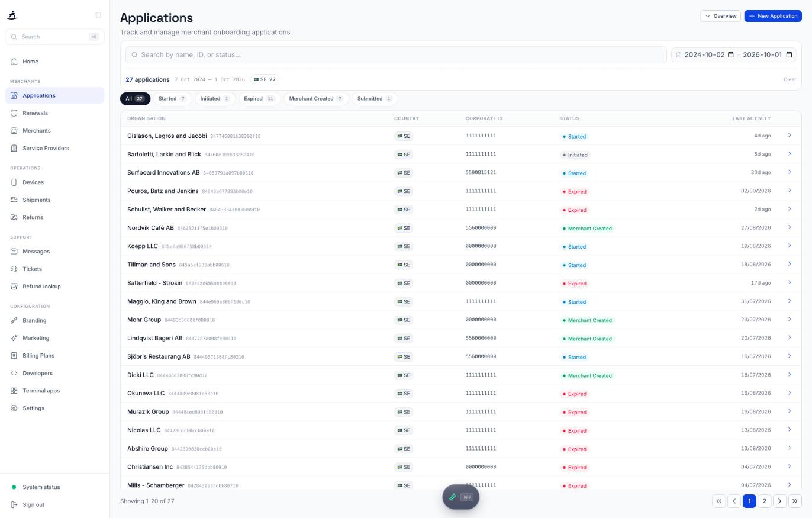Clear the active filters
The width and height of the screenshot is (812, 518).
[790, 79]
